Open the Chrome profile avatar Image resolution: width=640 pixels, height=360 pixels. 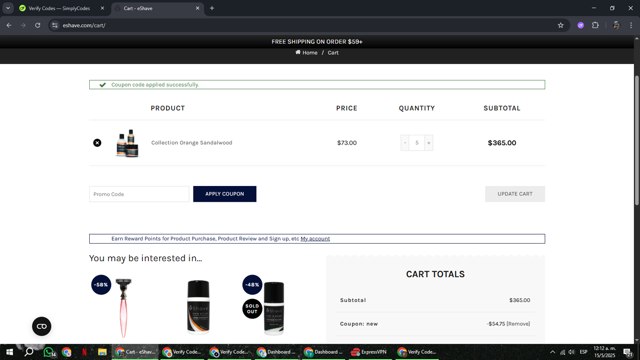click(x=616, y=25)
